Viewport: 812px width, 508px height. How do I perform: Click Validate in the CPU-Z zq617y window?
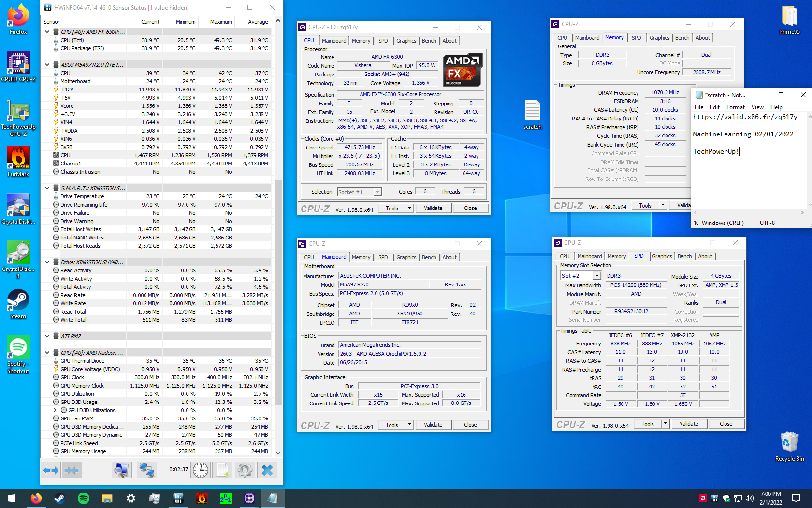433,208
